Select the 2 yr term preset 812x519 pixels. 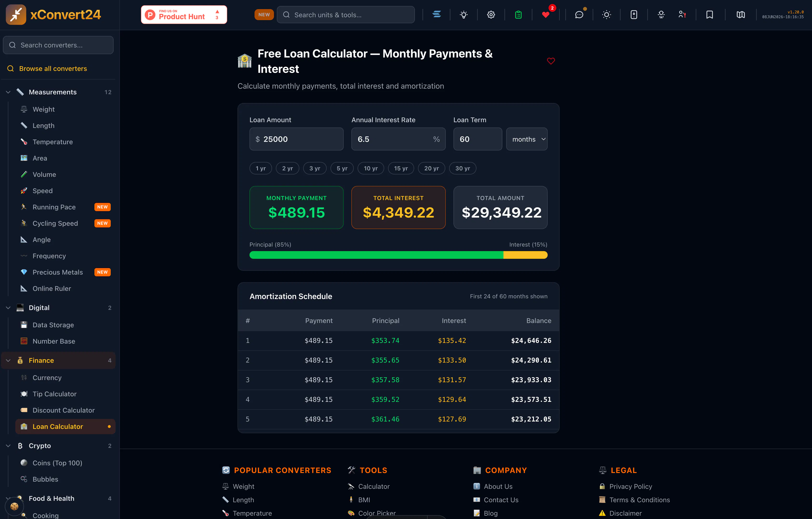coord(287,168)
